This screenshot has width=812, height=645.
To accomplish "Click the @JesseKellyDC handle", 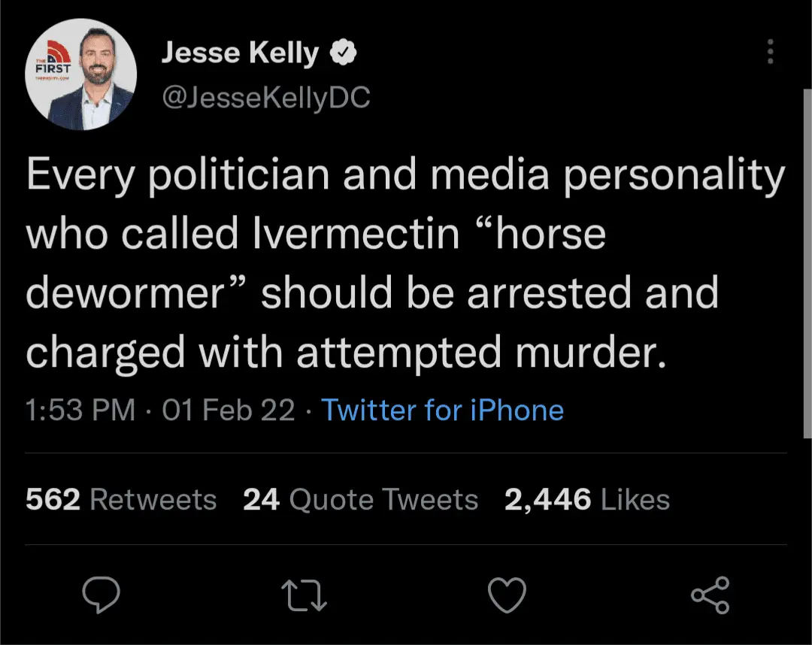I will (x=265, y=97).
